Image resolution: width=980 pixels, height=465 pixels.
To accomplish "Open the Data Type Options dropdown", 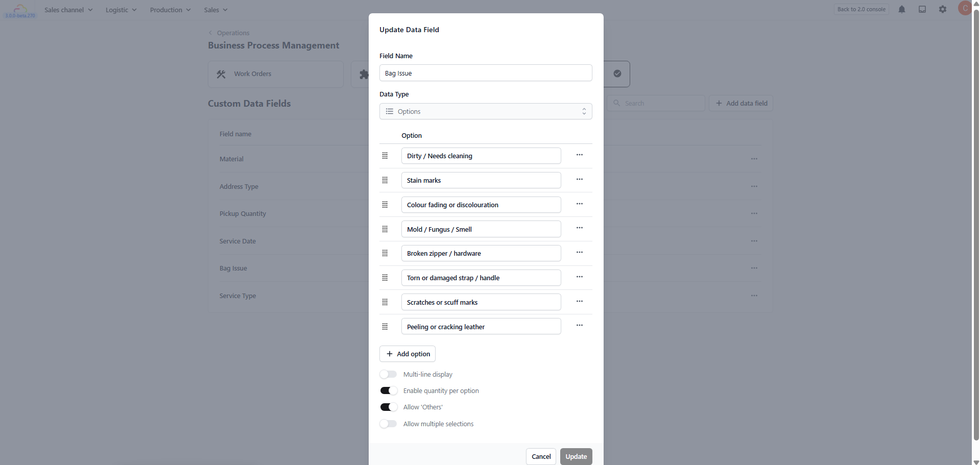I will 486,111.
